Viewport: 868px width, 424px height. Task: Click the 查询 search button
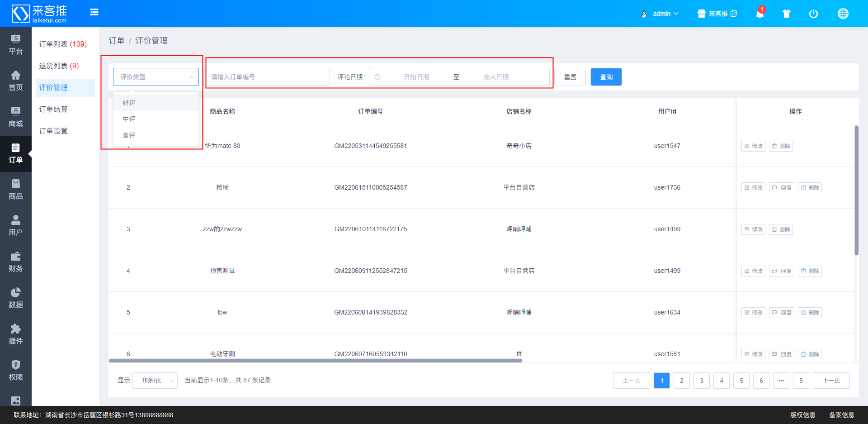(x=606, y=77)
